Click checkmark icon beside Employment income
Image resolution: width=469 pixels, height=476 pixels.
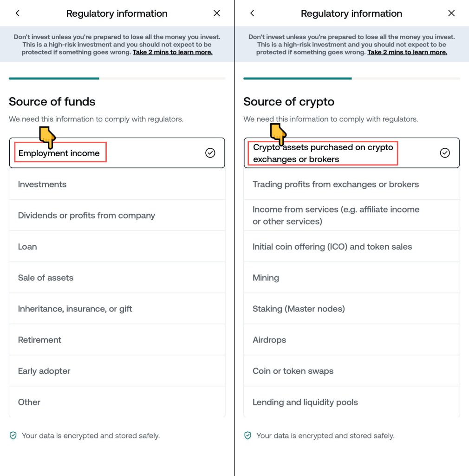pyautogui.click(x=210, y=153)
